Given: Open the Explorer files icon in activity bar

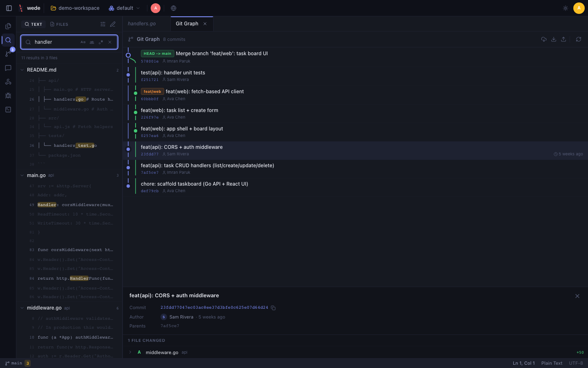Looking at the screenshot, I should (8, 26).
